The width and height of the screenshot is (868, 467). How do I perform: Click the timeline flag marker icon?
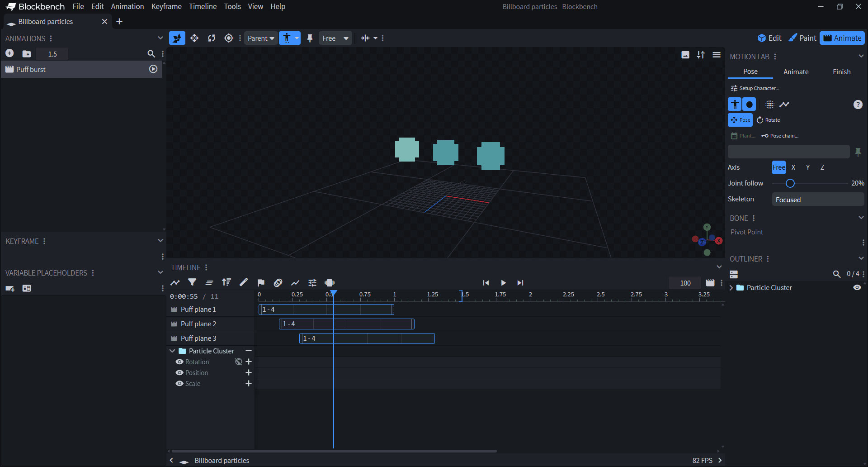[261, 283]
